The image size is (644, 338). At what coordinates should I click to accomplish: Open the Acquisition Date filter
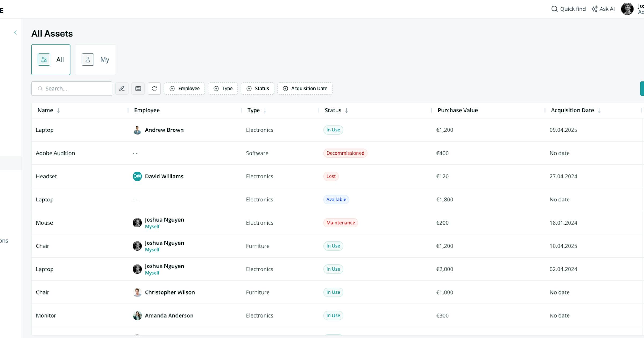pos(305,89)
